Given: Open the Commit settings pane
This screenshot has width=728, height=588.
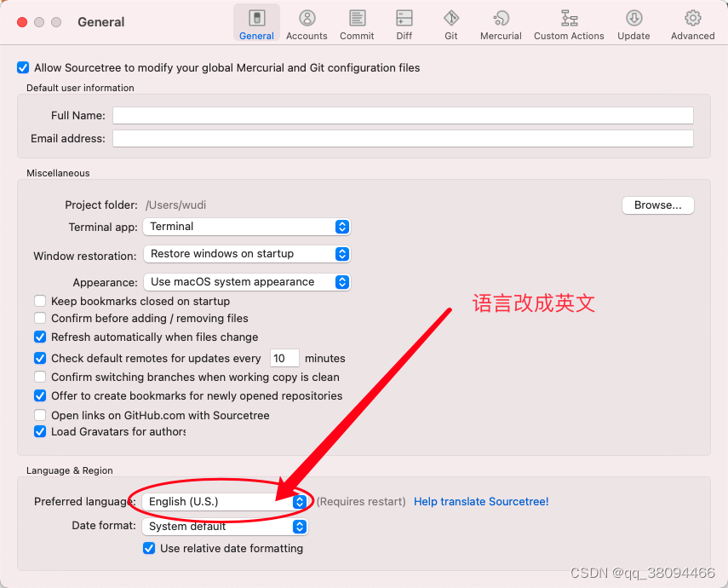Looking at the screenshot, I should coord(357,23).
